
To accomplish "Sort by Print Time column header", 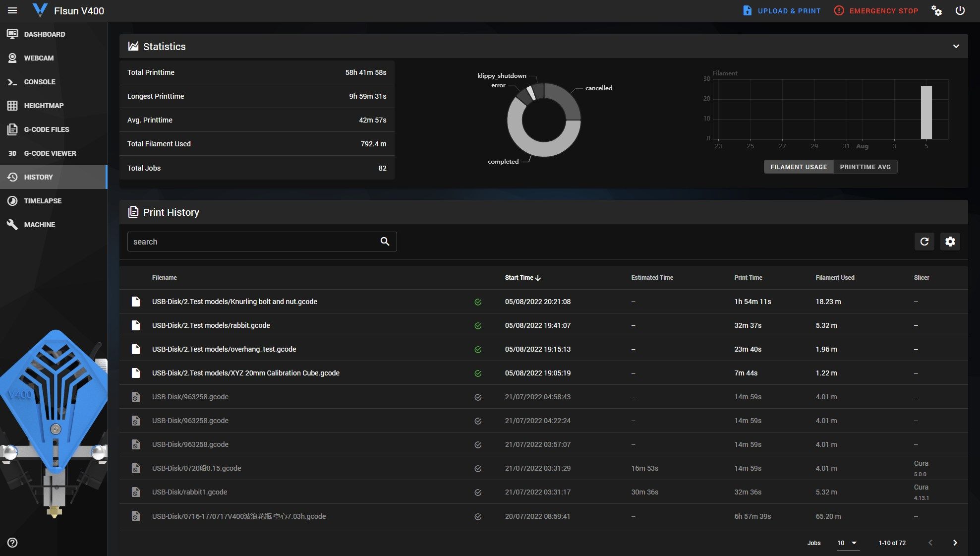I will click(x=749, y=278).
